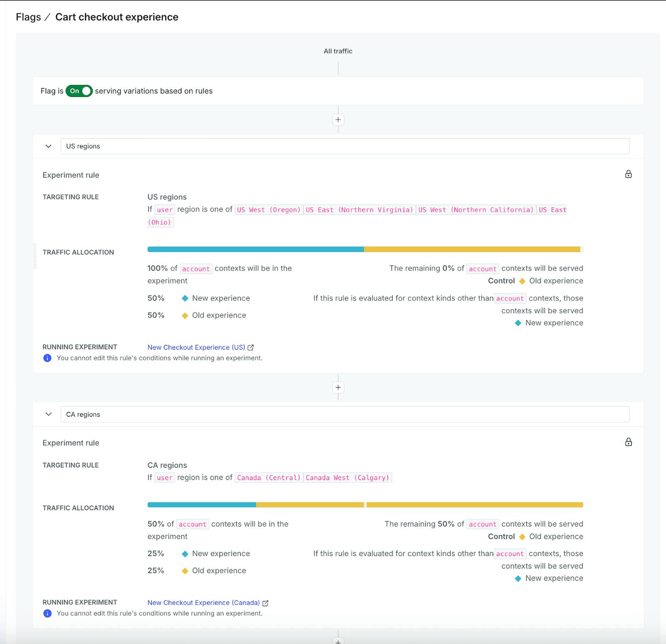The height and width of the screenshot is (644, 666).
Task: Click external link icon beside New Checkout Experience (Canada)
Action: pos(265,603)
